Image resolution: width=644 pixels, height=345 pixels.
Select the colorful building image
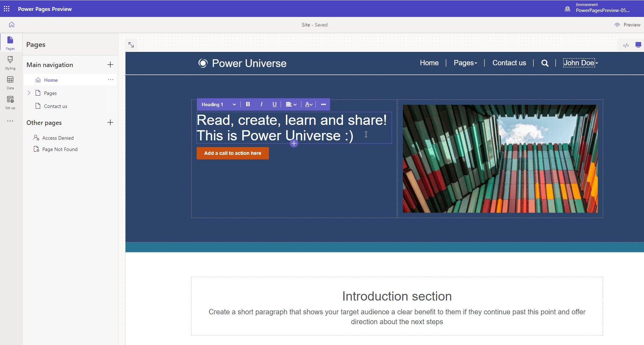500,159
